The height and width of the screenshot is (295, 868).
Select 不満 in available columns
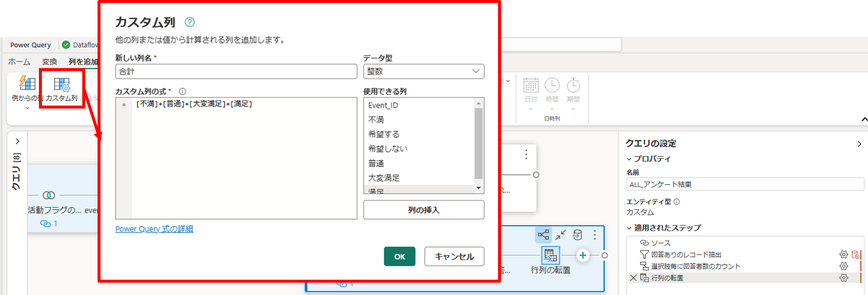click(376, 120)
